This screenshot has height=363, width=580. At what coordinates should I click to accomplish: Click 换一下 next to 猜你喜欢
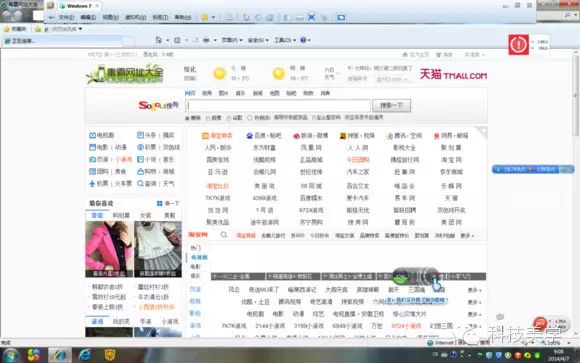(168, 204)
